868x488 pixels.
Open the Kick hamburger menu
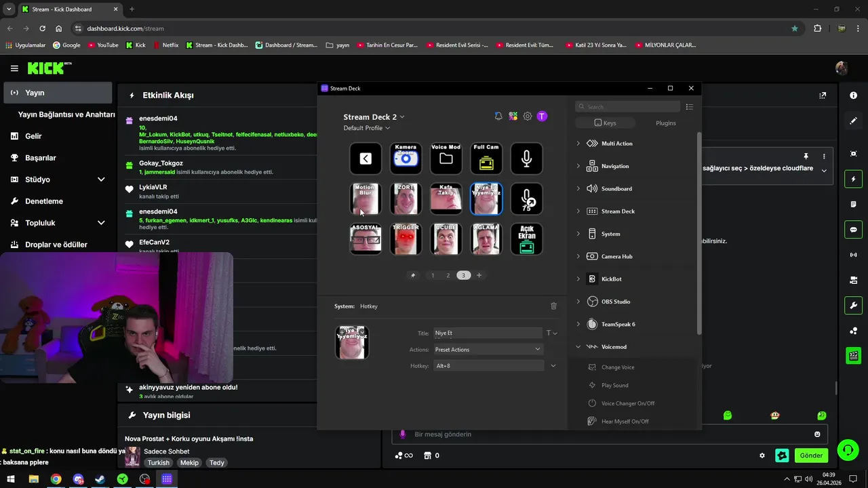14,68
